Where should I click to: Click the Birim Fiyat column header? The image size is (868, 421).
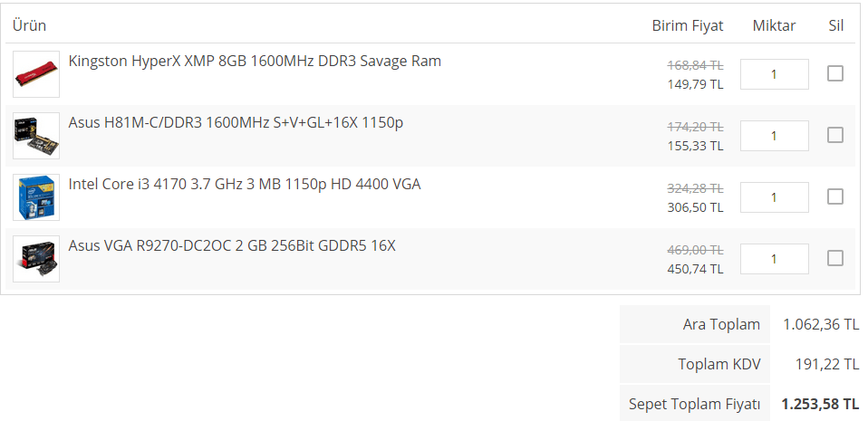coord(688,25)
